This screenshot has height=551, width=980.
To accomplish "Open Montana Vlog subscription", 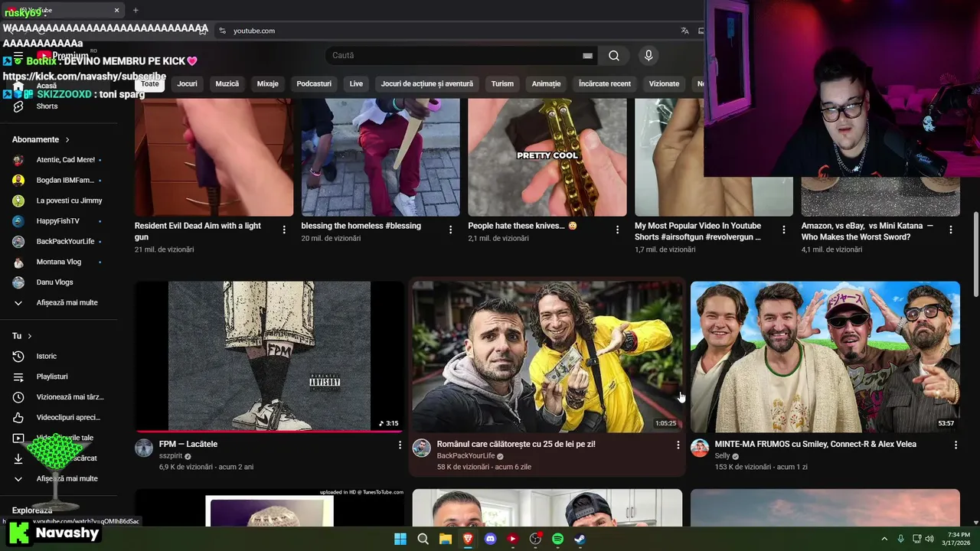I will 59,262.
